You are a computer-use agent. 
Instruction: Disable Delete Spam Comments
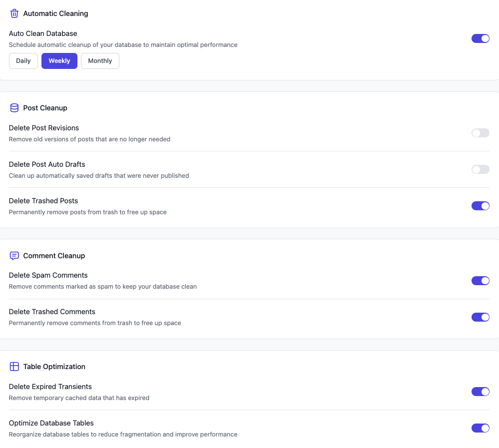[x=480, y=281]
